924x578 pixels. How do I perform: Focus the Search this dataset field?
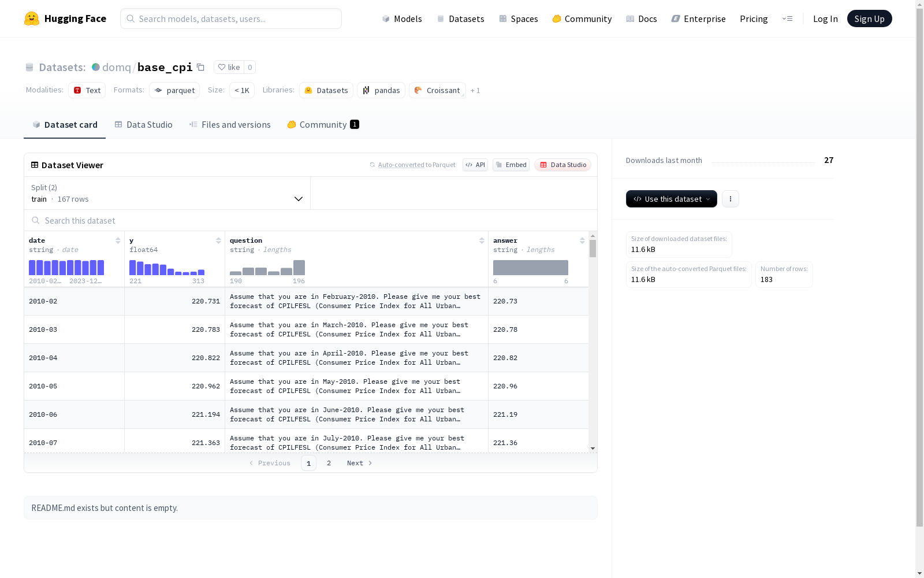tap(311, 220)
